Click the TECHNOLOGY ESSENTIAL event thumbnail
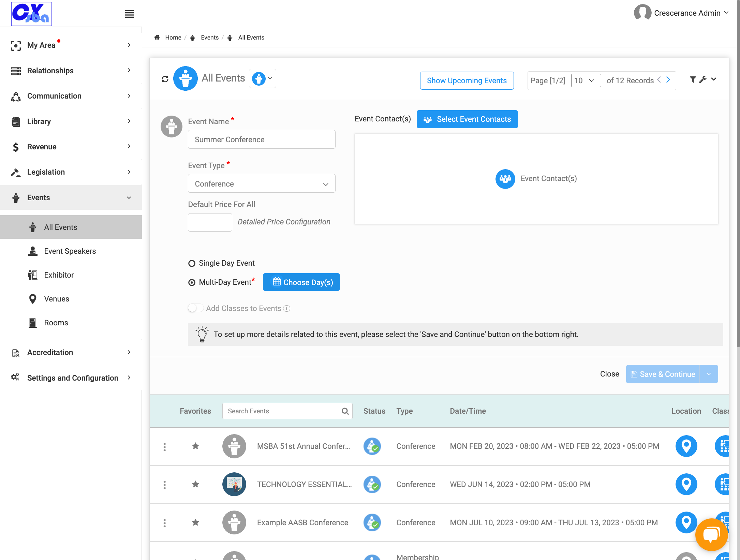 point(234,484)
